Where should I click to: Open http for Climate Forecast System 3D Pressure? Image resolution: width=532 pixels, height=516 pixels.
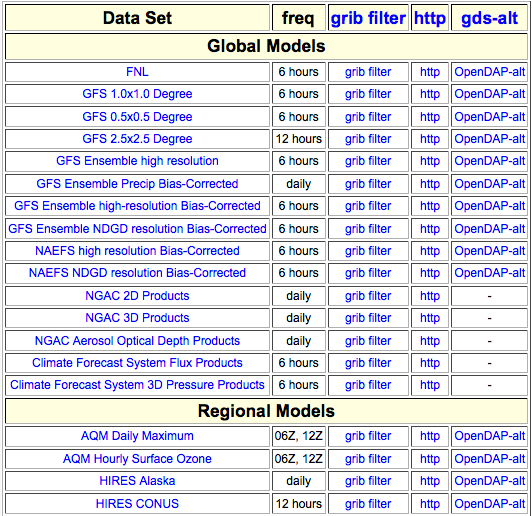point(430,385)
